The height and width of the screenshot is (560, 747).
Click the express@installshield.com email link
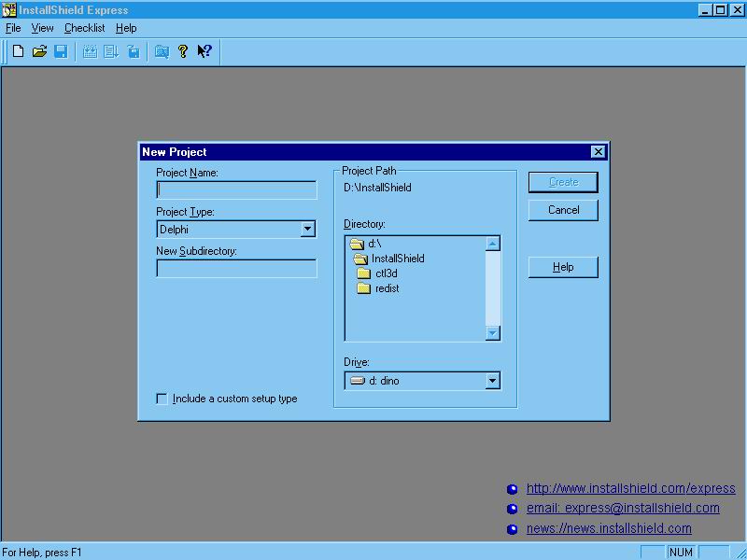click(623, 508)
